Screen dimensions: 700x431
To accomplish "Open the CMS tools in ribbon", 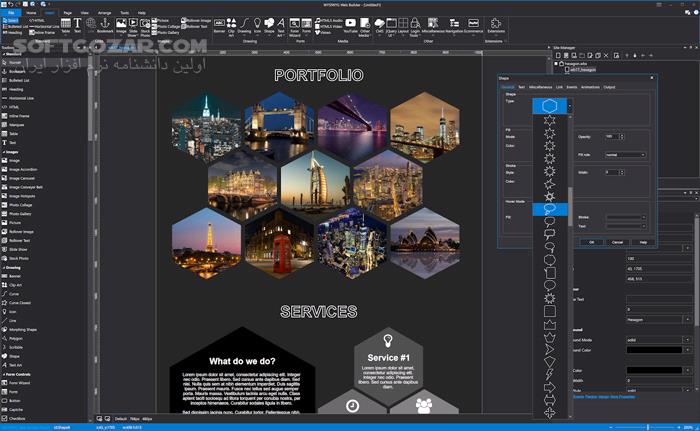I will coord(379,26).
